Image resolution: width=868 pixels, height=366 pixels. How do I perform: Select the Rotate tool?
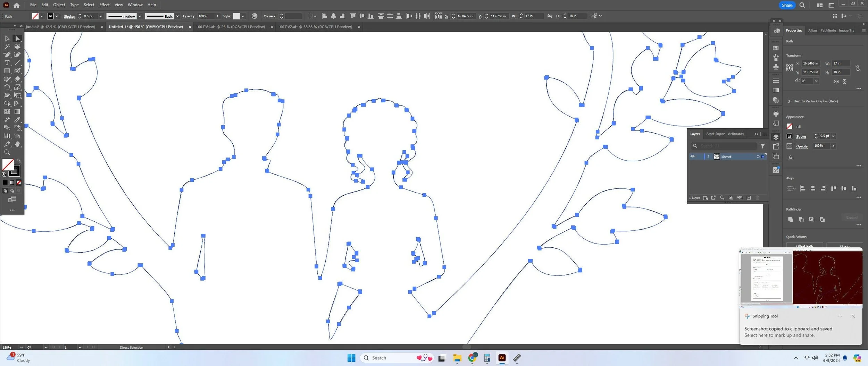7,87
